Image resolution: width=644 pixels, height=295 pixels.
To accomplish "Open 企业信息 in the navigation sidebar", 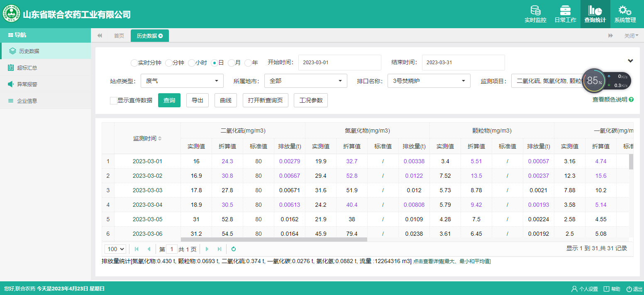I will tap(45, 101).
